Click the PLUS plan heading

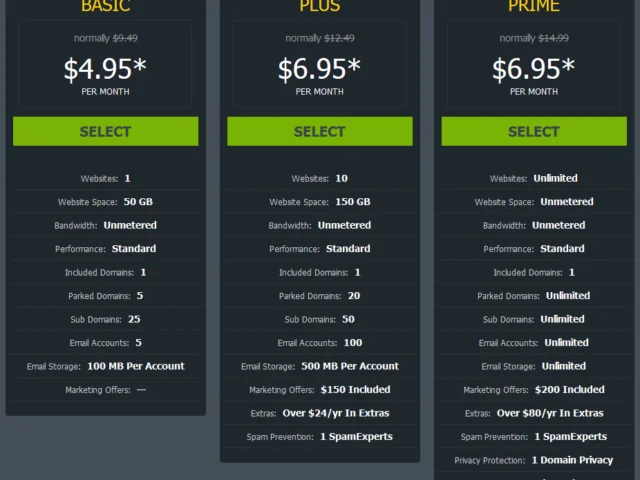[x=320, y=6]
